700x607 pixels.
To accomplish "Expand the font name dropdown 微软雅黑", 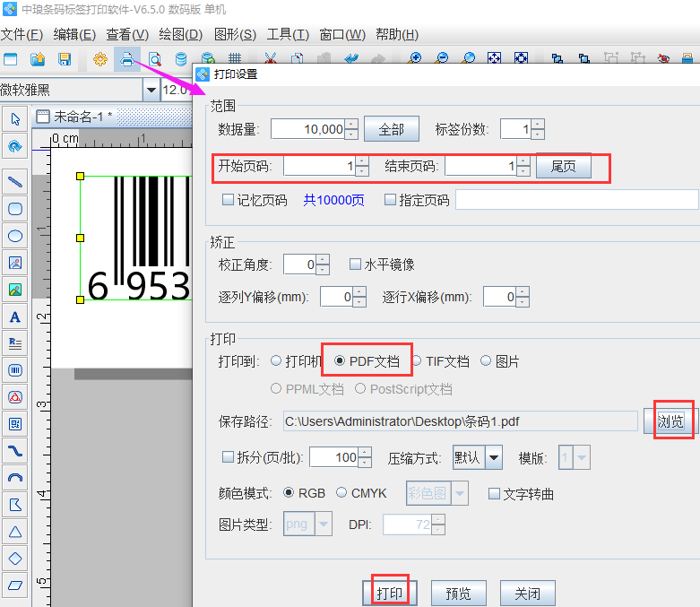I will [149, 90].
